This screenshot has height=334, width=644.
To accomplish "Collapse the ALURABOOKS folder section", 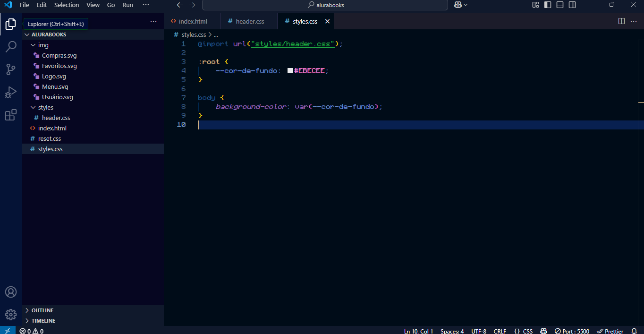I will [x=93, y=34].
